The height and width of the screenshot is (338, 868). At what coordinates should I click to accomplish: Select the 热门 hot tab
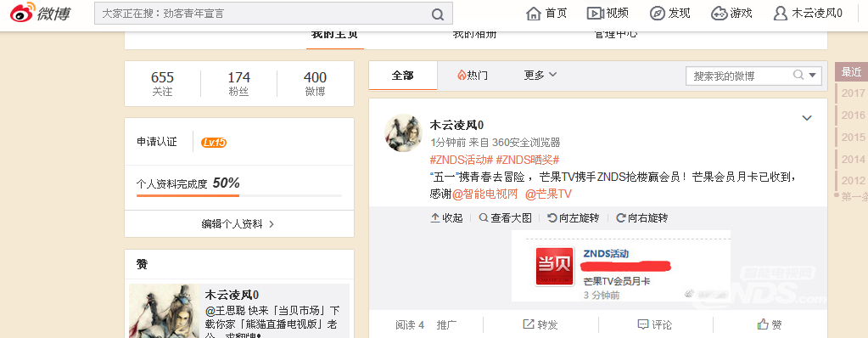pos(473,76)
